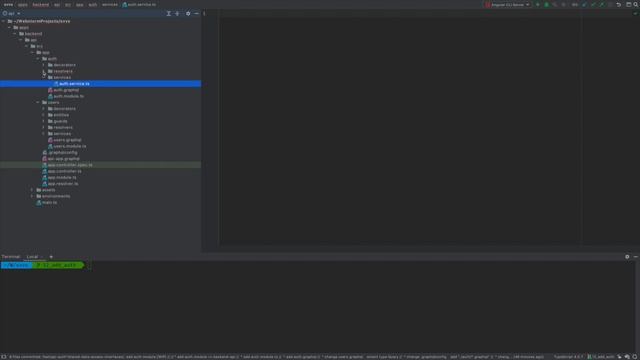The image size is (640, 360).
Task: Open the run configuration dropdown
Action: 507,4
